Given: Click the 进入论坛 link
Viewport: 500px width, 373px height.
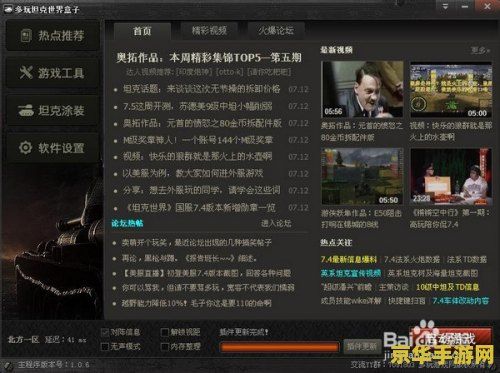Looking at the screenshot, I should coord(276,223).
